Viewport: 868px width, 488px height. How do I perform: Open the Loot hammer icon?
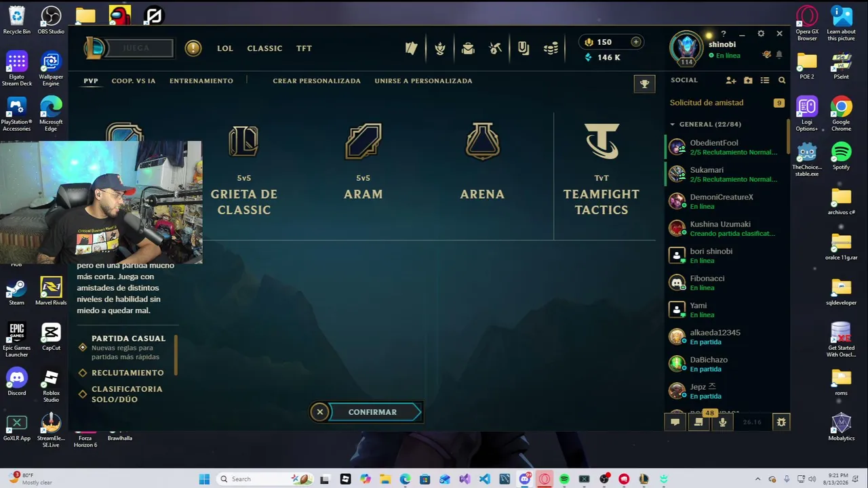[496, 48]
